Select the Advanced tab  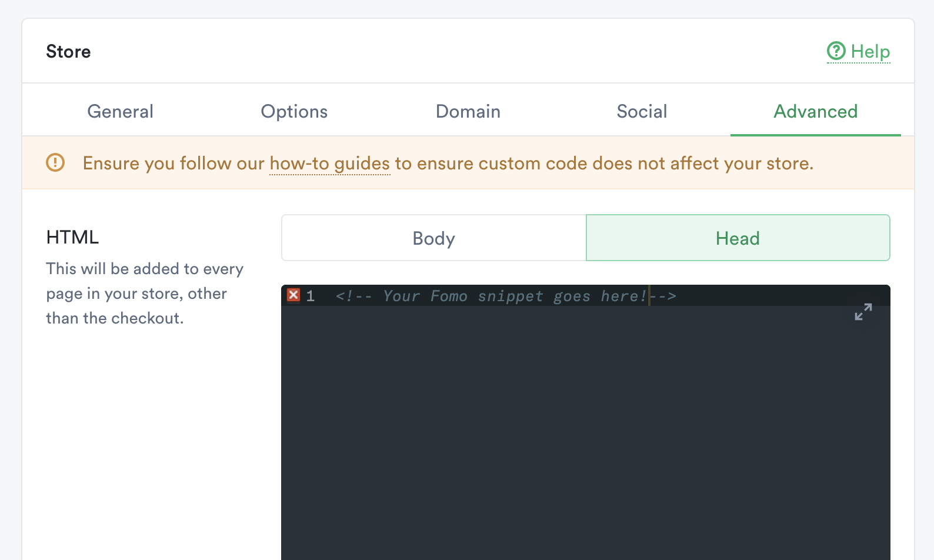pyautogui.click(x=815, y=111)
